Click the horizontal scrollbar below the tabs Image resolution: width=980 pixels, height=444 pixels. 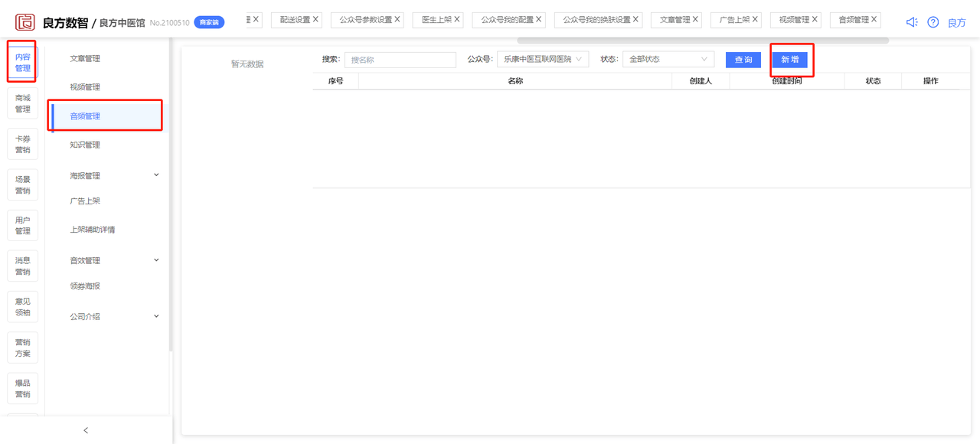pyautogui.click(x=703, y=40)
